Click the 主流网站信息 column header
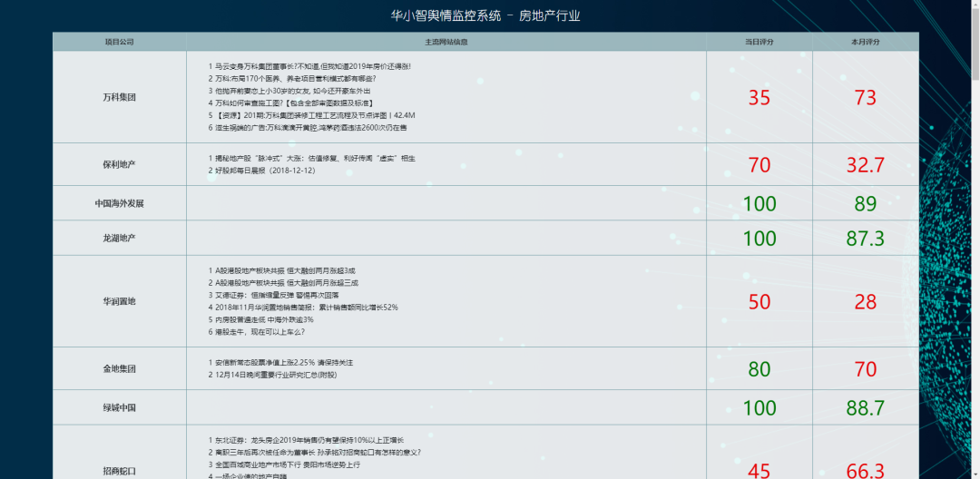980x479 pixels. 446,42
